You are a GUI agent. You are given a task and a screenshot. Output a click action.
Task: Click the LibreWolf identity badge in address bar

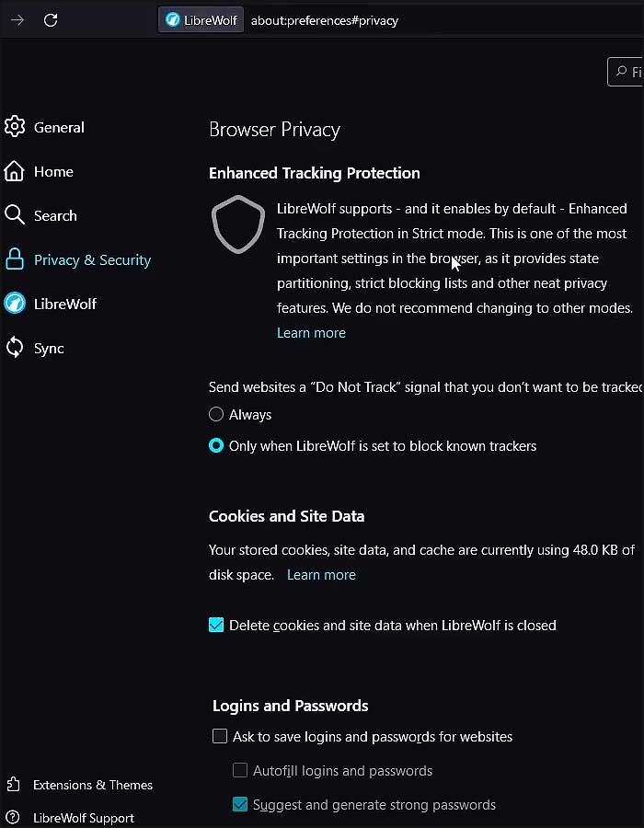201,20
